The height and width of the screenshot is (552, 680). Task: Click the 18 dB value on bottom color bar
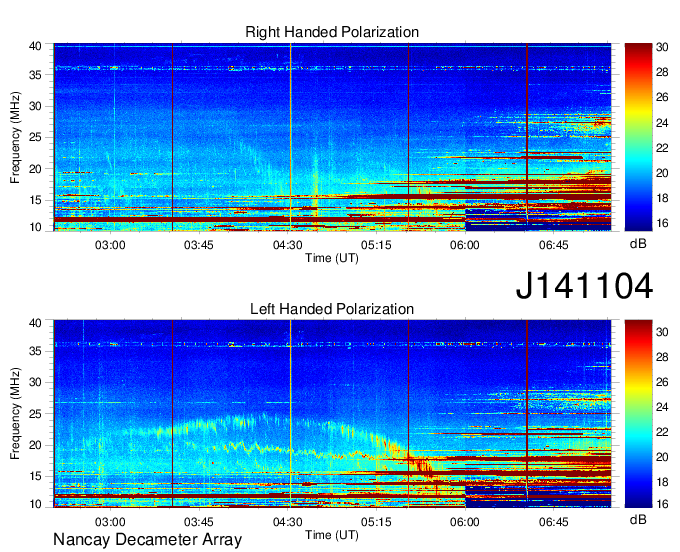[x=662, y=482]
